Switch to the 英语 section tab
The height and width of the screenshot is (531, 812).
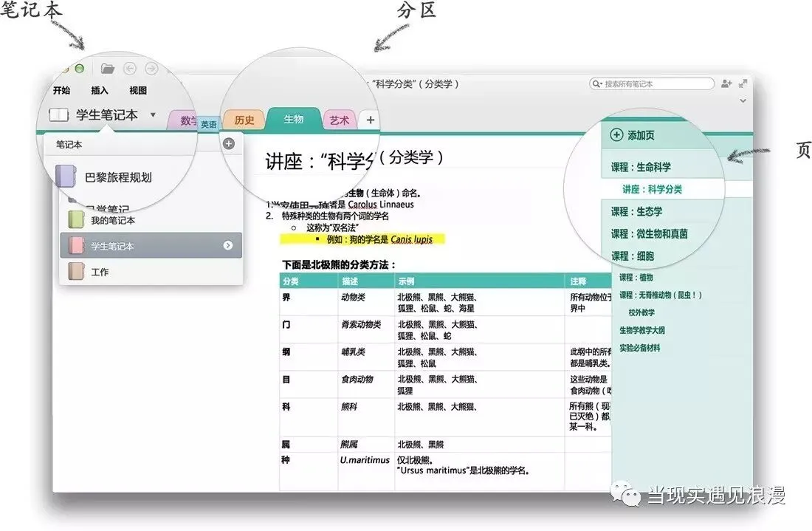coord(209,124)
